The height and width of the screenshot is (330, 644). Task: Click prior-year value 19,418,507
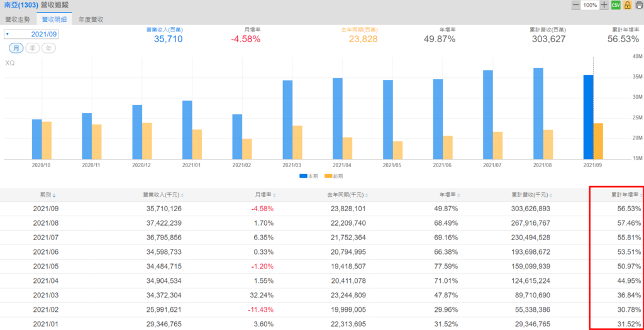tap(348, 267)
